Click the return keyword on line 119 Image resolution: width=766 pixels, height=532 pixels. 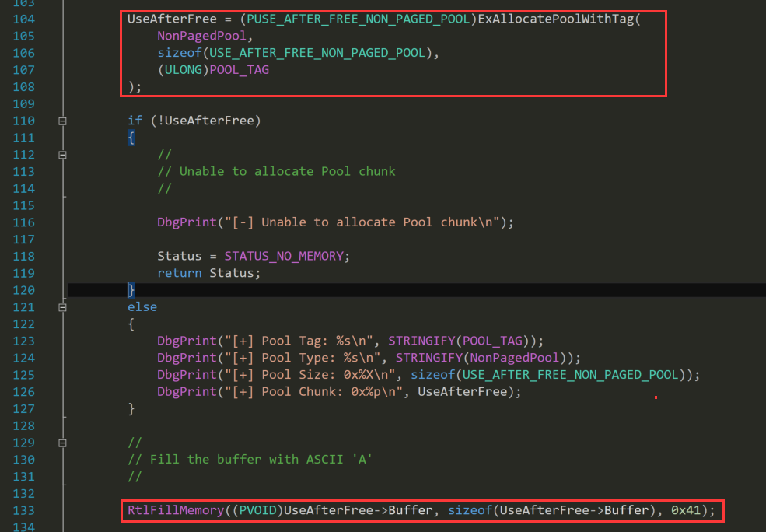(x=180, y=273)
